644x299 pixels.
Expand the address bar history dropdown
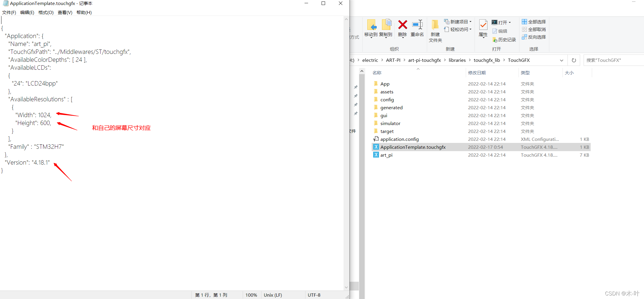click(x=561, y=60)
